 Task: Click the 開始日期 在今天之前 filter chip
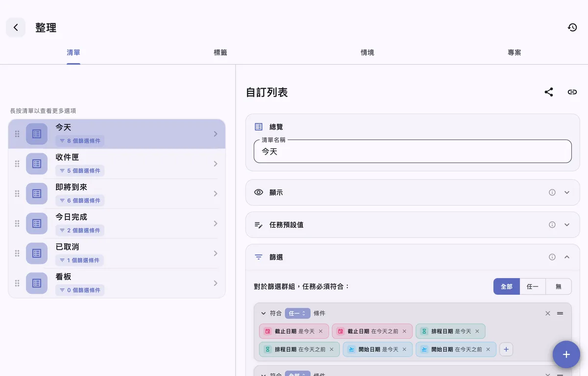(x=456, y=349)
